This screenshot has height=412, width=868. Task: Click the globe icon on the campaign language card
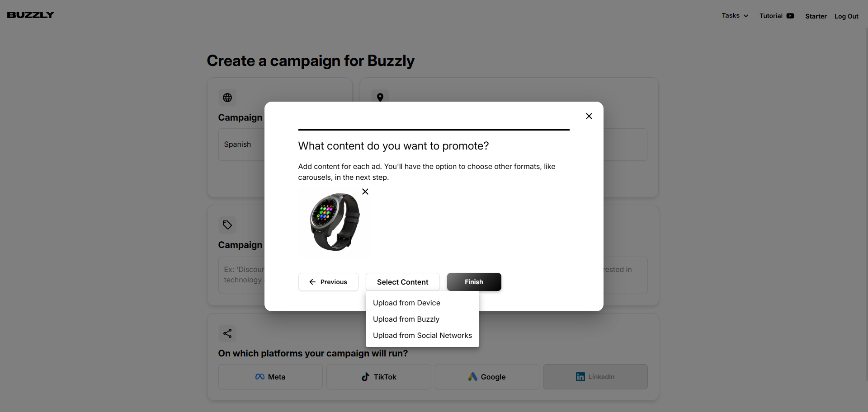(227, 98)
